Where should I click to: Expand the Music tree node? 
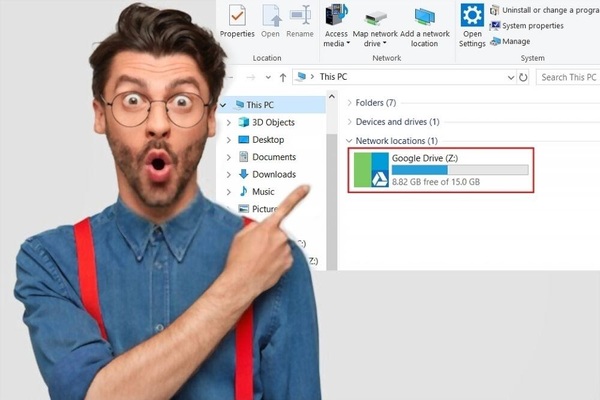coord(228,192)
